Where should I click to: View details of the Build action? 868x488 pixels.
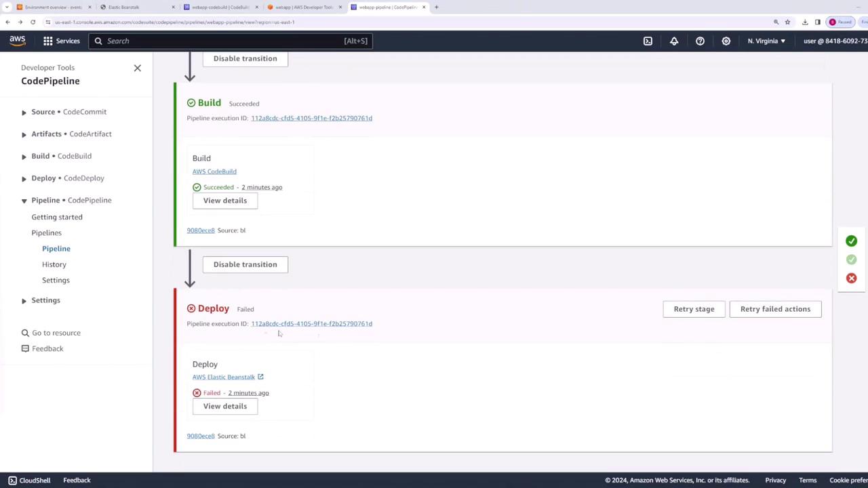(225, 201)
